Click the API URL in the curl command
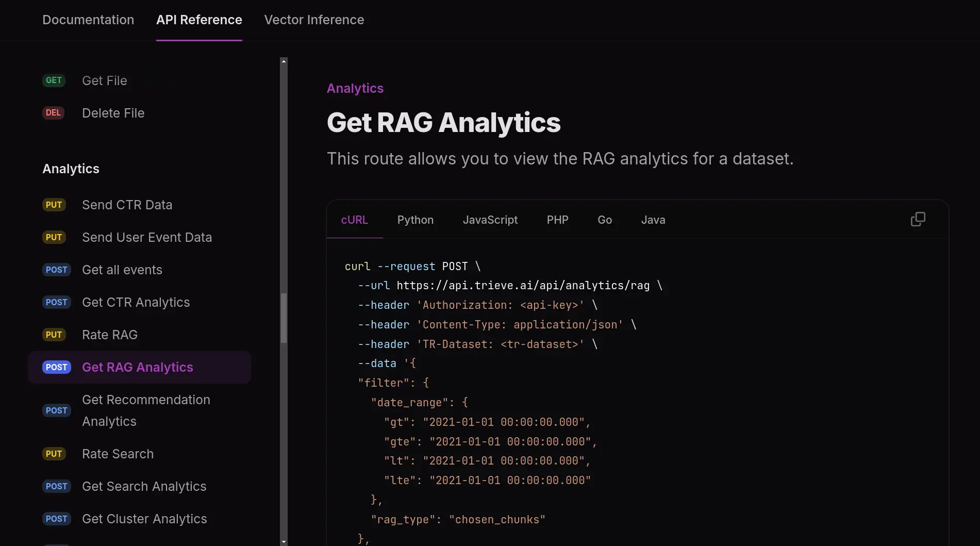The width and height of the screenshot is (980, 546). click(523, 285)
